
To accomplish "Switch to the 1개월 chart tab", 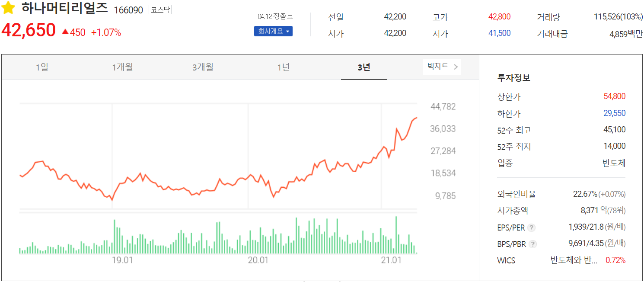I will pos(122,67).
